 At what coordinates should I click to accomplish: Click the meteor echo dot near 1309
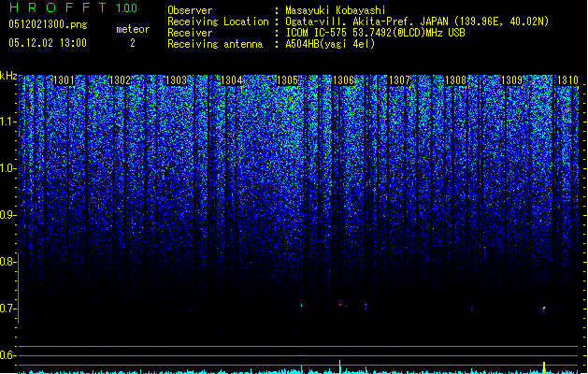point(544,308)
